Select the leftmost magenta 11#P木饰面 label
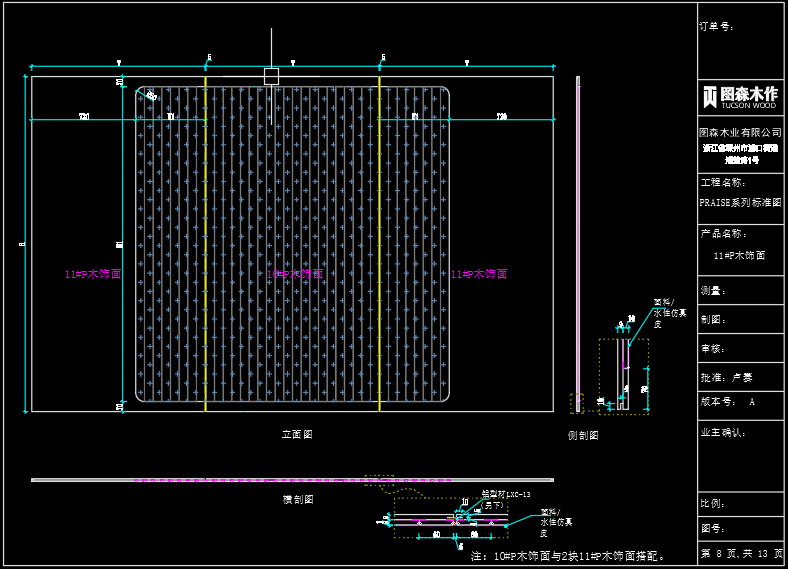 pos(93,273)
